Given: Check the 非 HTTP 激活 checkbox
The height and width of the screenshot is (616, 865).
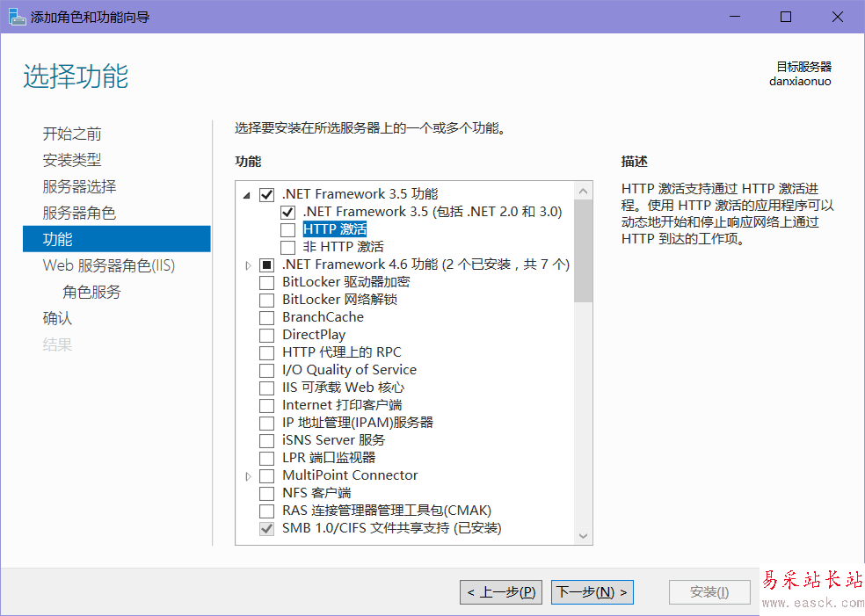Looking at the screenshot, I should tap(287, 247).
